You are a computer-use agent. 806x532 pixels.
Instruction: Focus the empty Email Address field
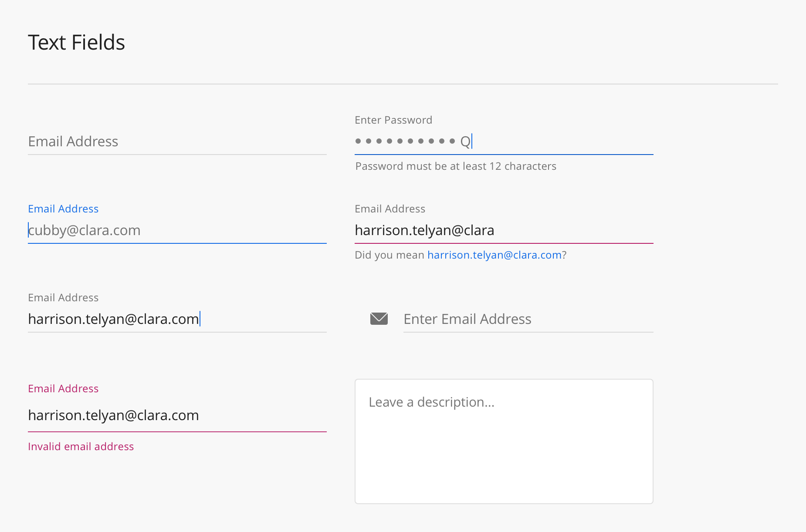(174, 141)
